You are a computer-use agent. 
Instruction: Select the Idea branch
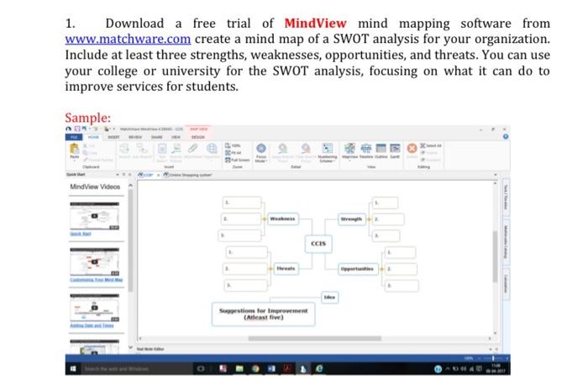pos(329,298)
